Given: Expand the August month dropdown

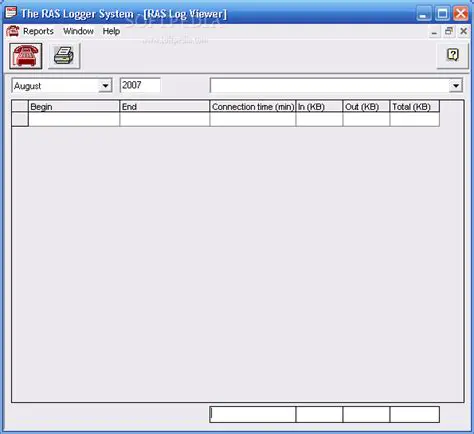Looking at the screenshot, I should (x=105, y=86).
